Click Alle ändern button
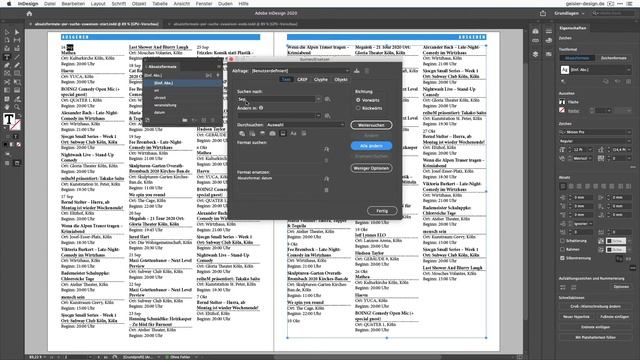Image resolution: width=640 pixels, height=360 pixels. click(371, 146)
